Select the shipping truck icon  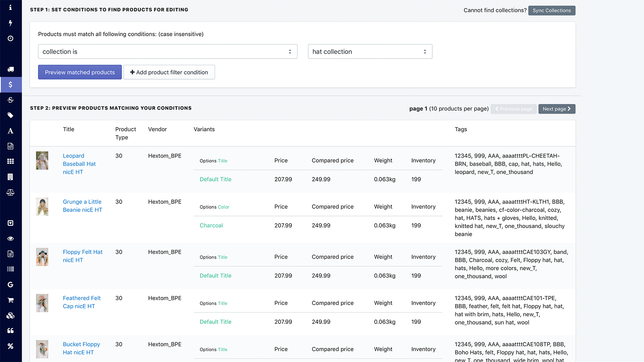(10, 69)
